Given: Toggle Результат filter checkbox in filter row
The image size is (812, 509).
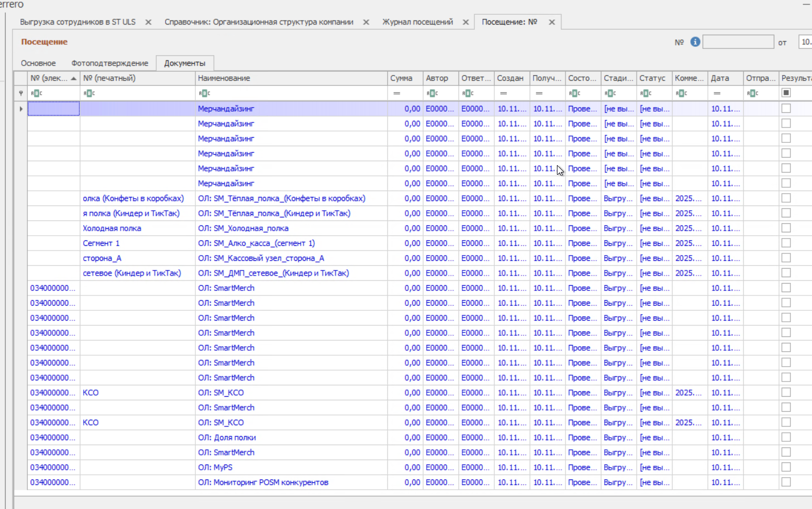Looking at the screenshot, I should point(786,93).
